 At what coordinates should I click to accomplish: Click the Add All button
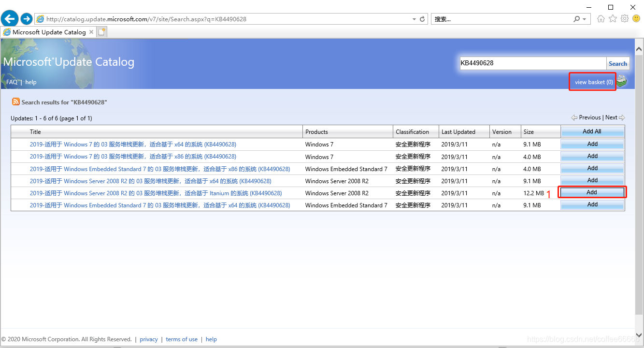pos(592,131)
